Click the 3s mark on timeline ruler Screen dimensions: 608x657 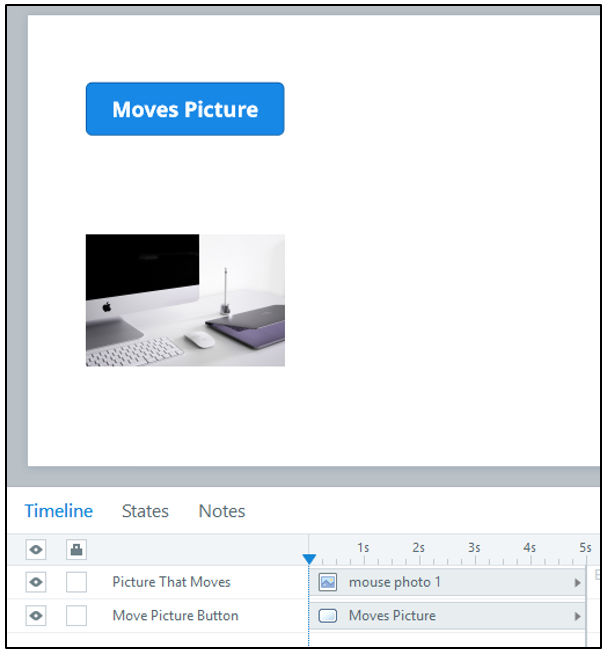tap(474, 548)
